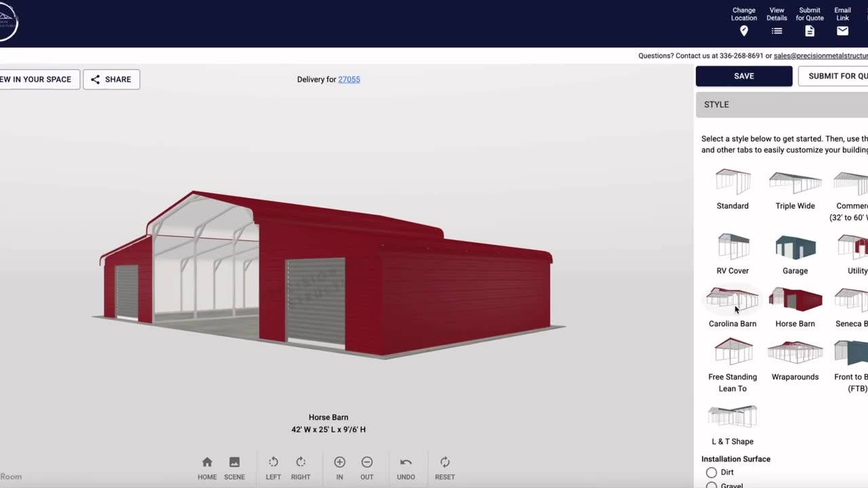Viewport: 868px width, 488px height.
Task: Pick the Carolina Barn style
Action: pos(732,300)
